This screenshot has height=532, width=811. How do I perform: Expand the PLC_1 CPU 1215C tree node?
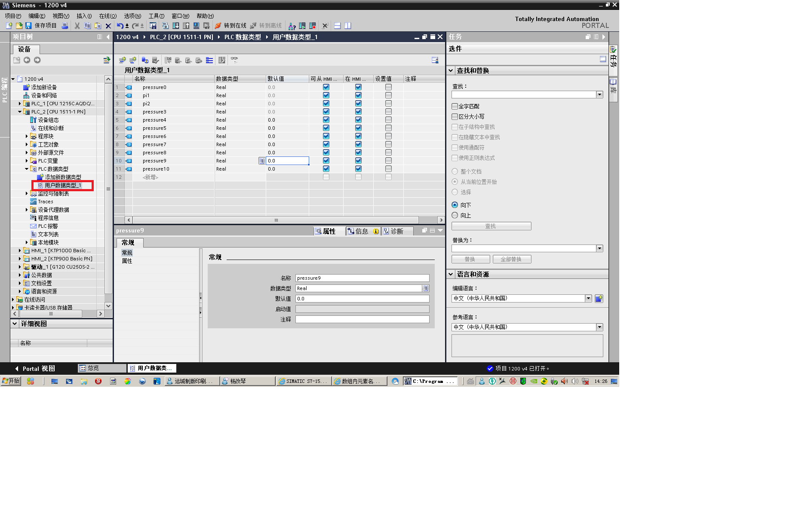pyautogui.click(x=20, y=104)
